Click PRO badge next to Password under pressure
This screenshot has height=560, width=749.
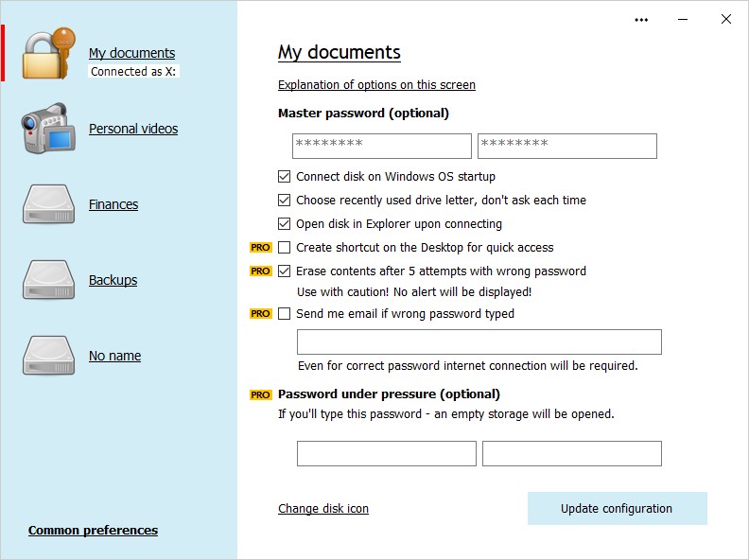tap(260, 394)
